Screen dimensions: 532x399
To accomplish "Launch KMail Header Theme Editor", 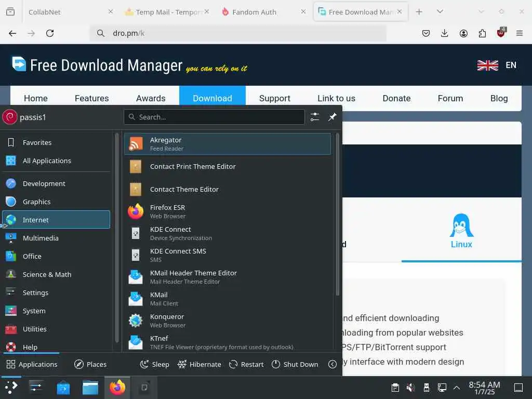I will pos(228,277).
